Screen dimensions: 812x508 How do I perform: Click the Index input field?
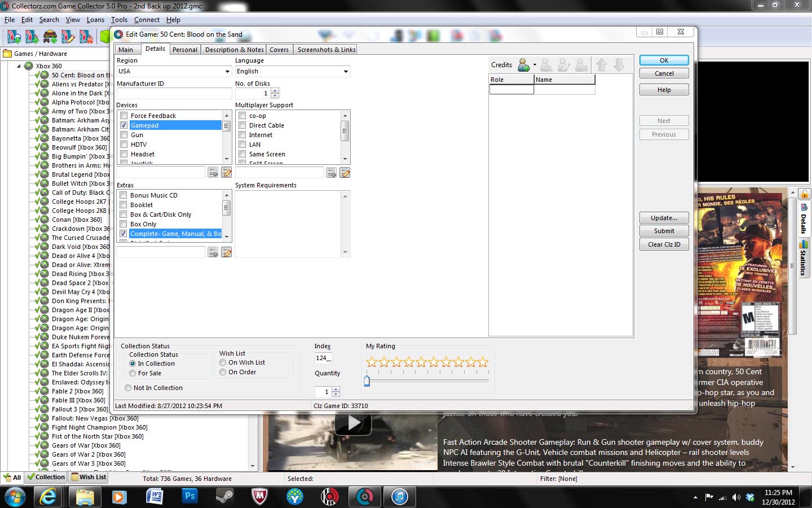click(x=323, y=358)
